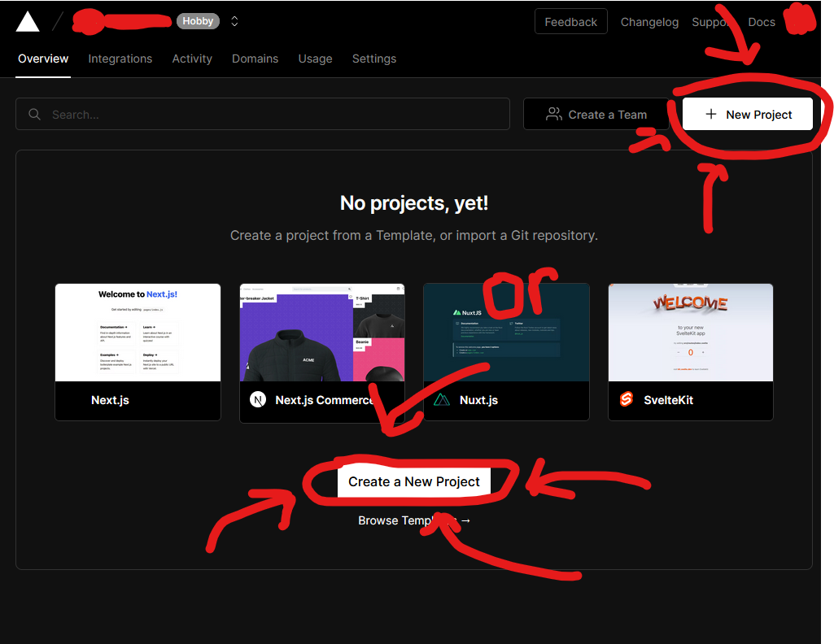
Task: Click the SvelteKit template name label
Action: click(x=669, y=400)
